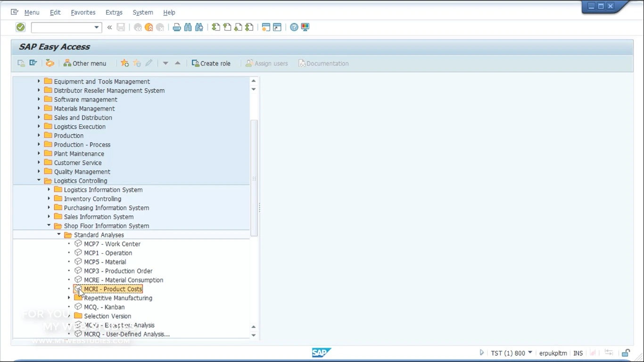Viewport: 644px width, 362px height.
Task: Select MCRE - Material Consumption transaction
Action: (x=124, y=280)
